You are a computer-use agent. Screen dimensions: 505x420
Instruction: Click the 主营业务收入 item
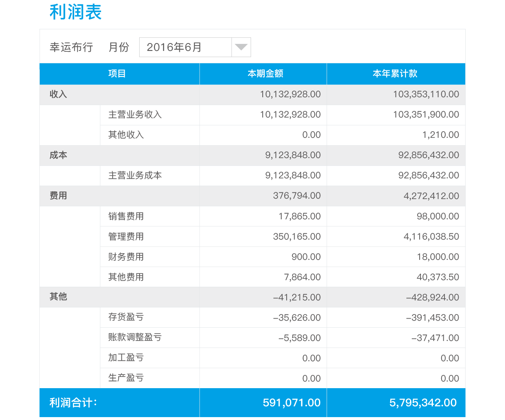tap(135, 115)
